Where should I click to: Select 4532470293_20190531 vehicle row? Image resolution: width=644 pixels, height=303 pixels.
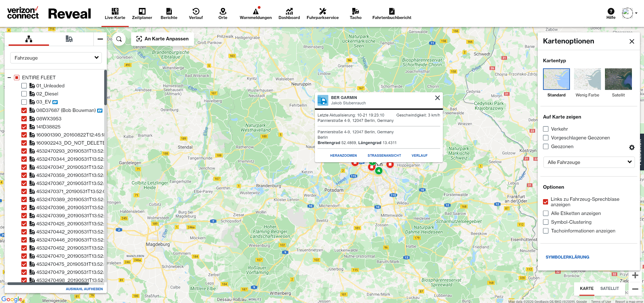tap(63, 151)
